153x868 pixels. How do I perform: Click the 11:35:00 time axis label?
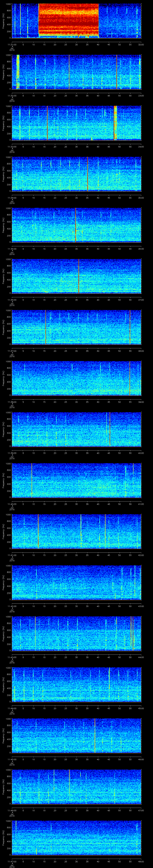click(x=12, y=249)
